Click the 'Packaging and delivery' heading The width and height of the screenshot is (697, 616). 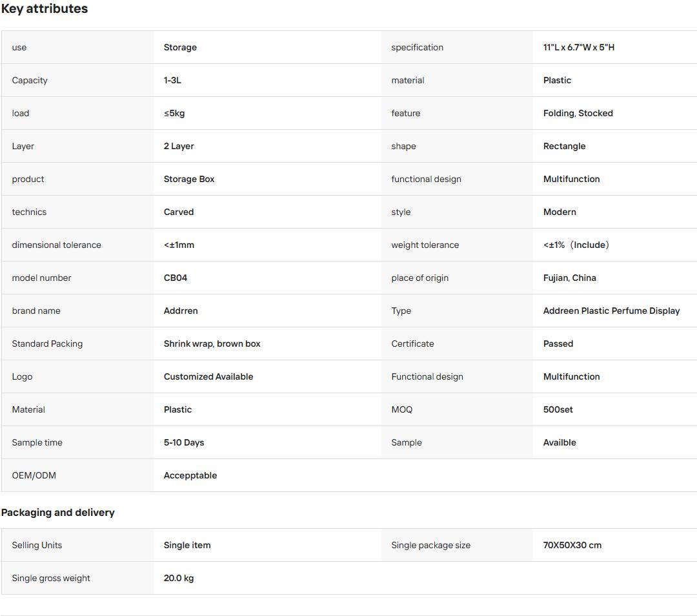(x=58, y=513)
